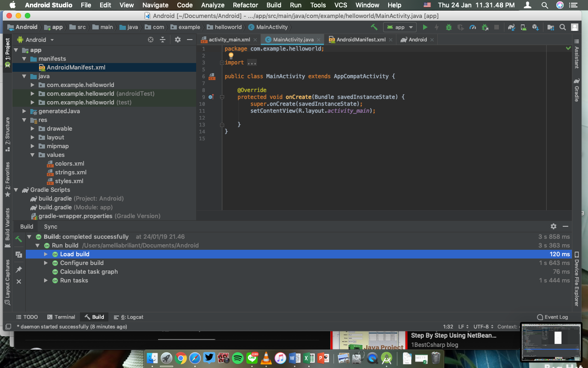This screenshot has height=368, width=588.
Task: Click hammer rebuild icon in Build panel
Action: point(19,239)
